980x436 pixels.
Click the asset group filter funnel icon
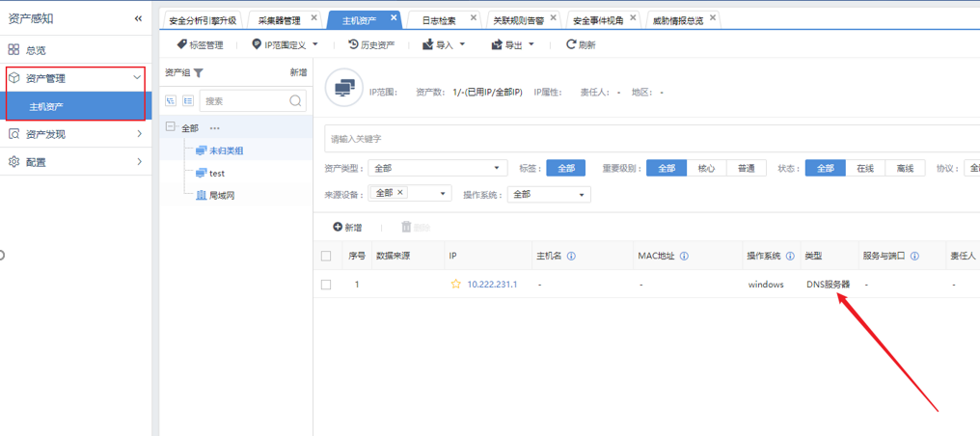[x=199, y=72]
